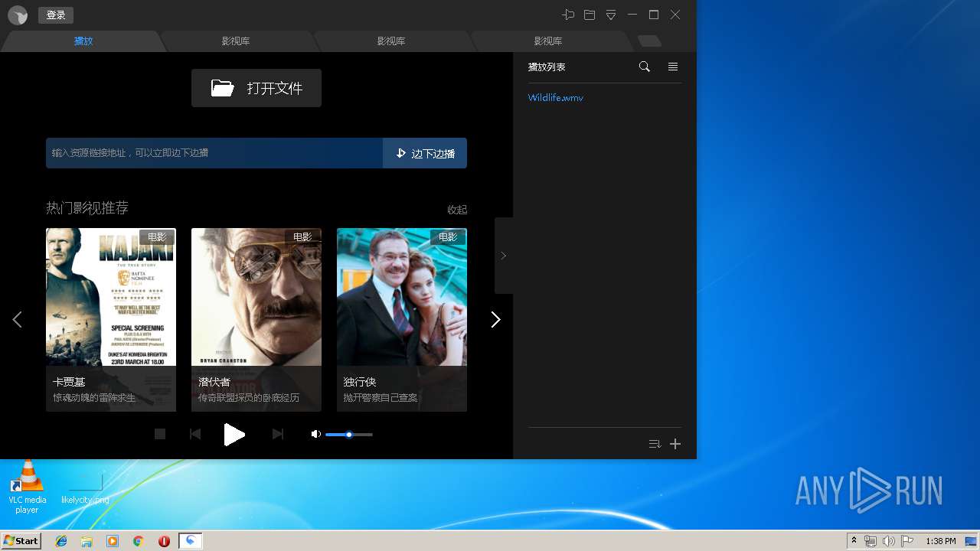Click the 热门影视推荐 heading
Viewport: 980px width, 551px height.
pyautogui.click(x=87, y=208)
